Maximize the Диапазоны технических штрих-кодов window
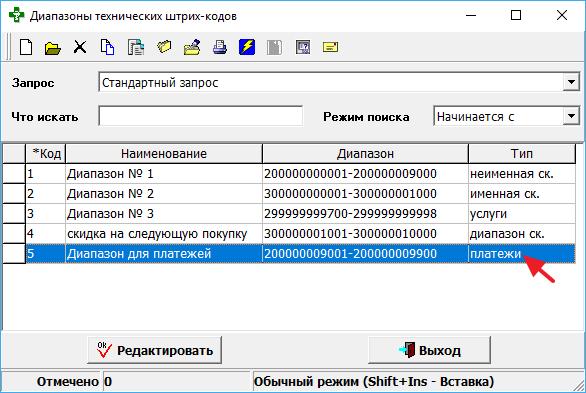This screenshot has height=393, width=586. pos(516,15)
